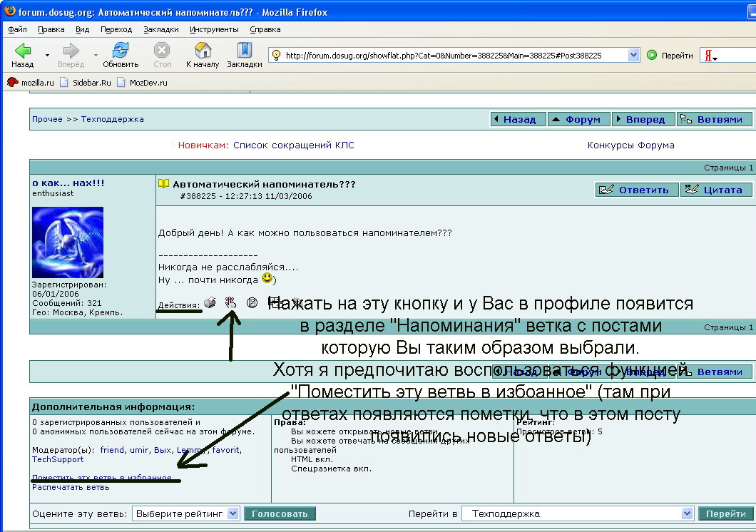This screenshot has height=532, width=756.
Task: Click the crossed-square icon in Действия row
Action: tap(252, 302)
